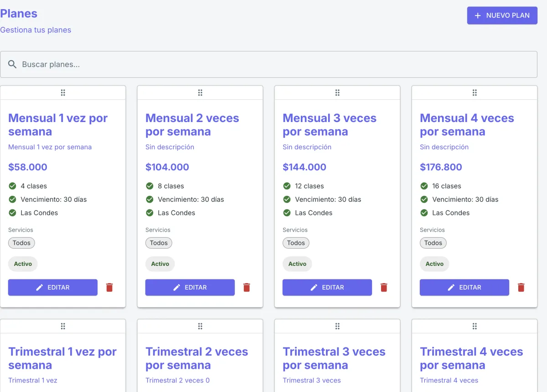This screenshot has height=392, width=547.
Task: Click the drag handle of Trimestral 1 vez card
Action: (63, 326)
